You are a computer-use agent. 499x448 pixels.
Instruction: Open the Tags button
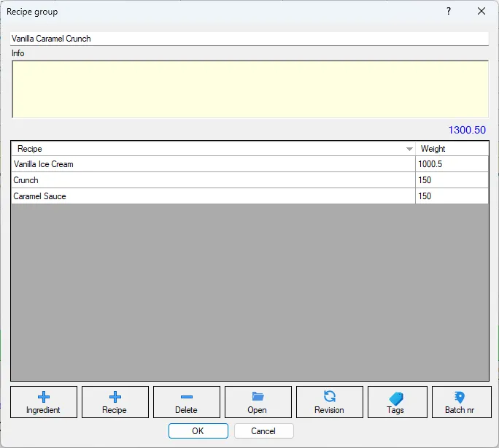coord(397,402)
